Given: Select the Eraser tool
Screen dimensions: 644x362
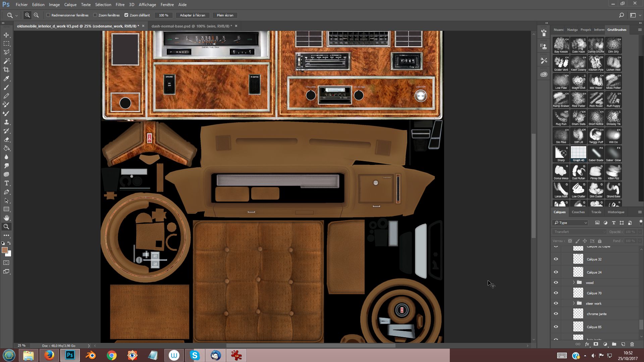Looking at the screenshot, I should (x=6, y=140).
